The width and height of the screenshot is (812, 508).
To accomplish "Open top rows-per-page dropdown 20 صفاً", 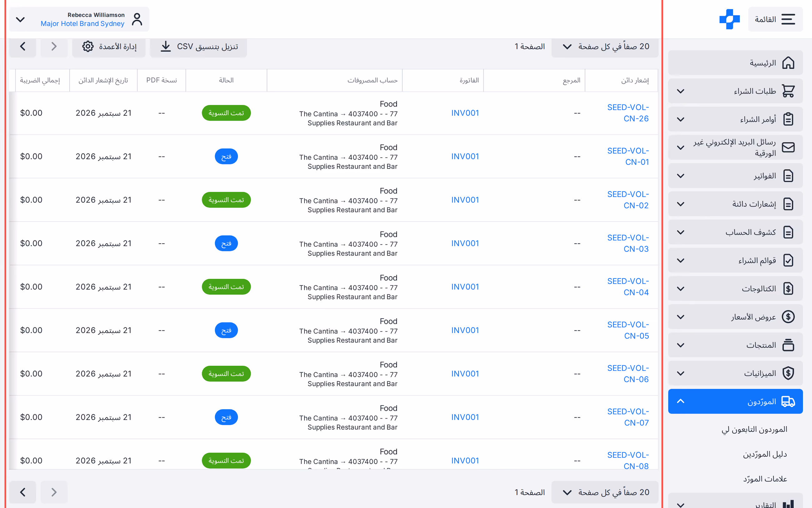I will pos(605,47).
